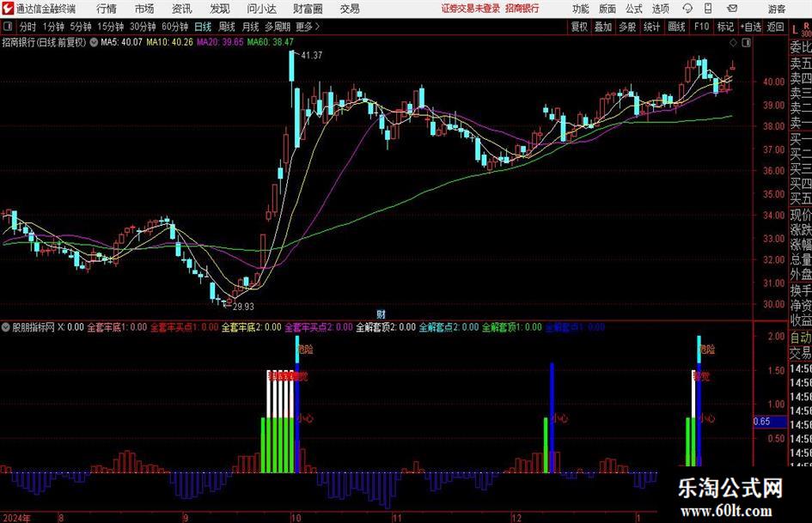Image resolution: width=812 pixels, height=523 pixels.
Task: Toggle the left sidebar panel icon
Action: (x=7, y=27)
